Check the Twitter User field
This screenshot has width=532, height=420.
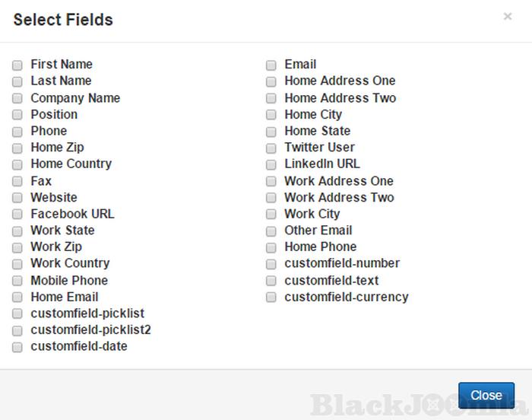[x=271, y=148]
